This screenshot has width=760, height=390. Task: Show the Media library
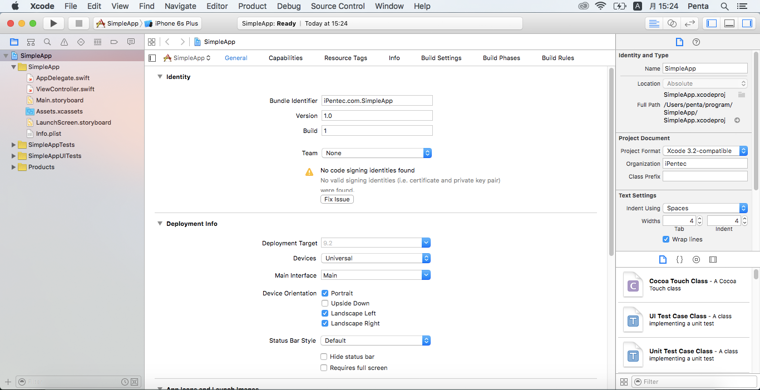coord(712,260)
